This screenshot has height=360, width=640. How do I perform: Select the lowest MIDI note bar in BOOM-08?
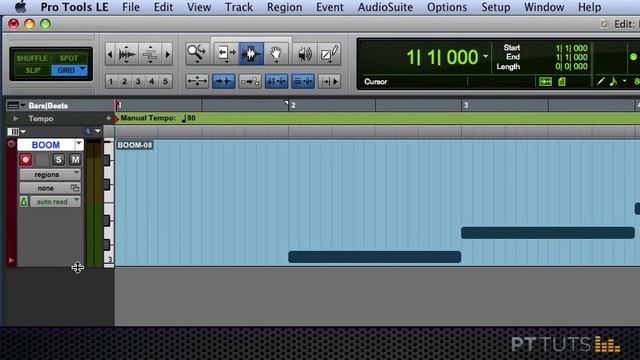tap(375, 257)
